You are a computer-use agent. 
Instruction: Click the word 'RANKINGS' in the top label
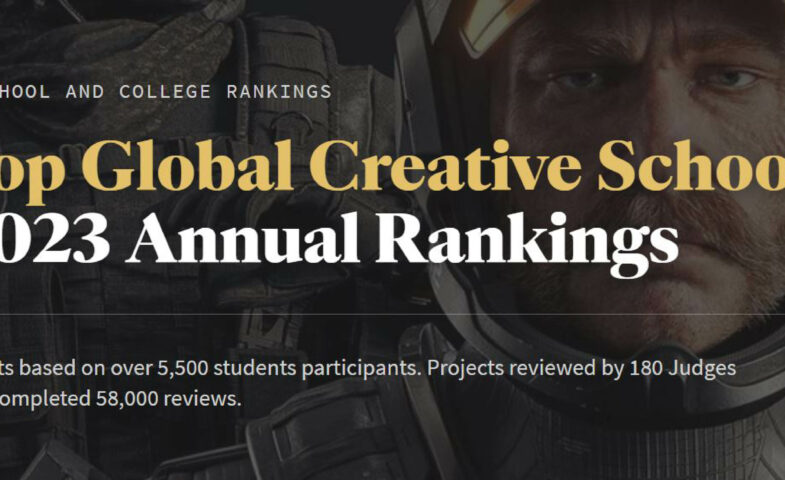278,92
